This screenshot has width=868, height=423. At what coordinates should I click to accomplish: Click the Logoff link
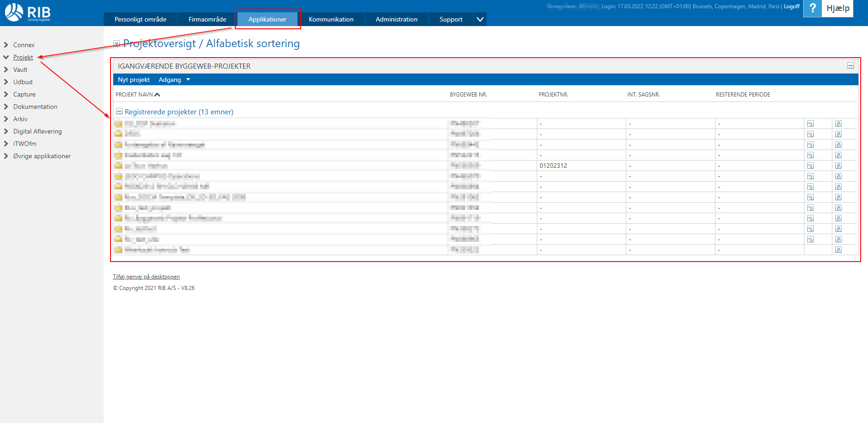[792, 6]
